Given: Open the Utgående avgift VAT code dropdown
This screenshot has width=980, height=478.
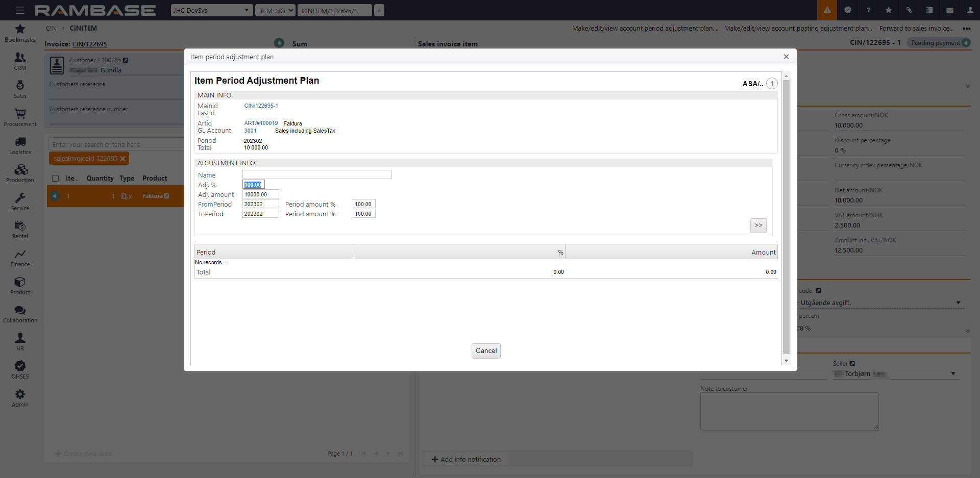Looking at the screenshot, I should (958, 303).
